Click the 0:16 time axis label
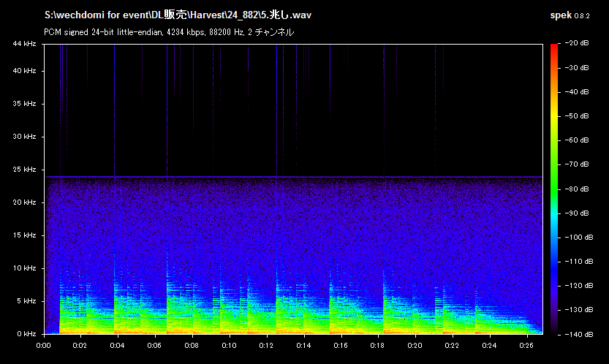Image resolution: width=609 pixels, height=364 pixels. tap(341, 346)
